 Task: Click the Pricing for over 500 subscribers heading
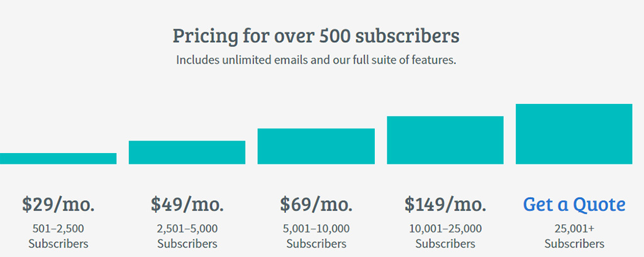pos(316,36)
